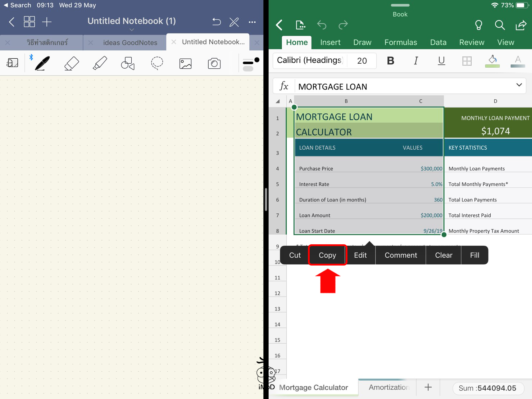Screen dimensions: 532x399
Task: Open the Calibri font name dropdown
Action: pos(309,60)
